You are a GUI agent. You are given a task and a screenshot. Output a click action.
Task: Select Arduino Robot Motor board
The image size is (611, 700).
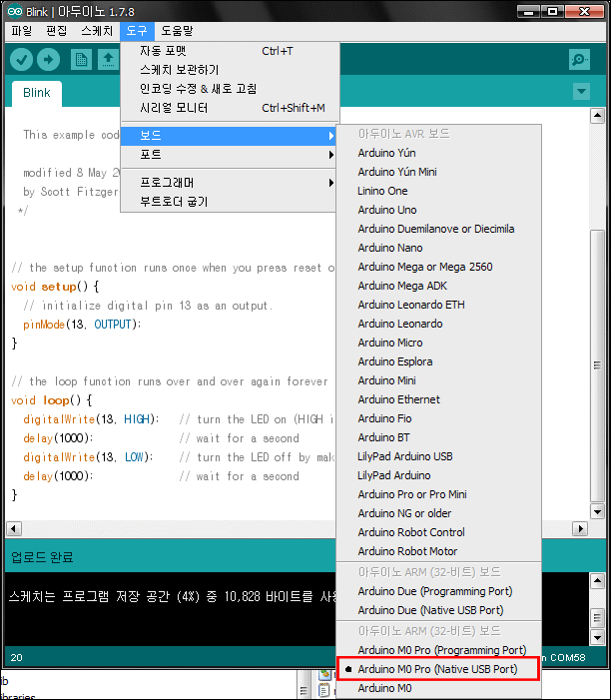coord(438,551)
